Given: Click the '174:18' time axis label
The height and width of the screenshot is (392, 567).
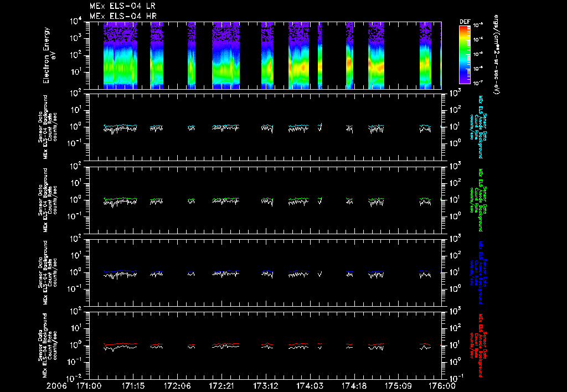Looking at the screenshot, I should [x=354, y=386].
